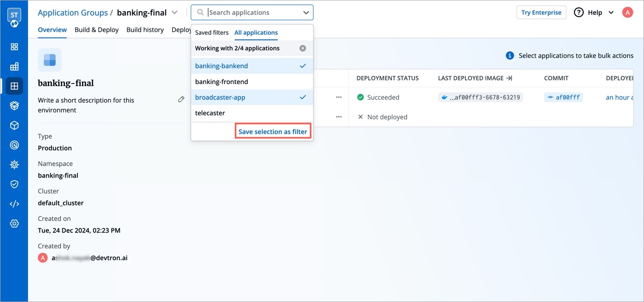Open the Build & Deploy tab

[96, 30]
